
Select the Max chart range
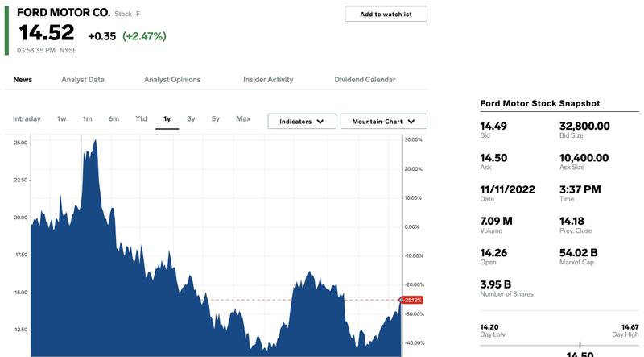coord(243,118)
